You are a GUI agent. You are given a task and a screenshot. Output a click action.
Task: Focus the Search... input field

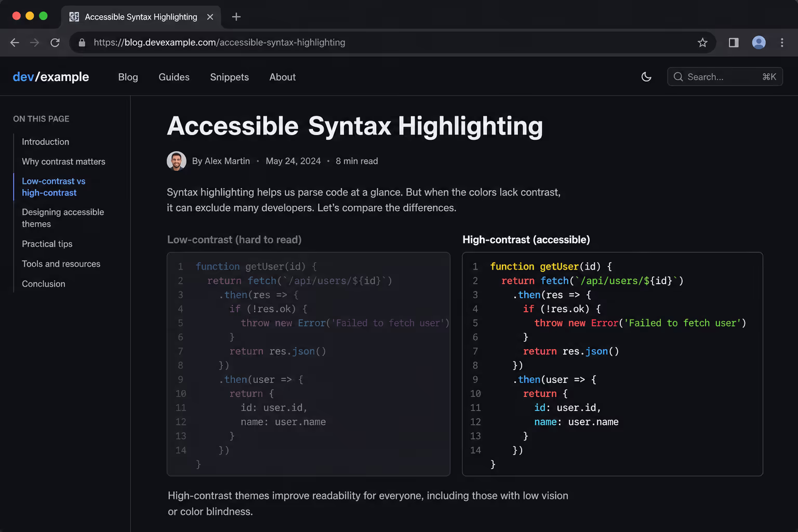click(725, 77)
